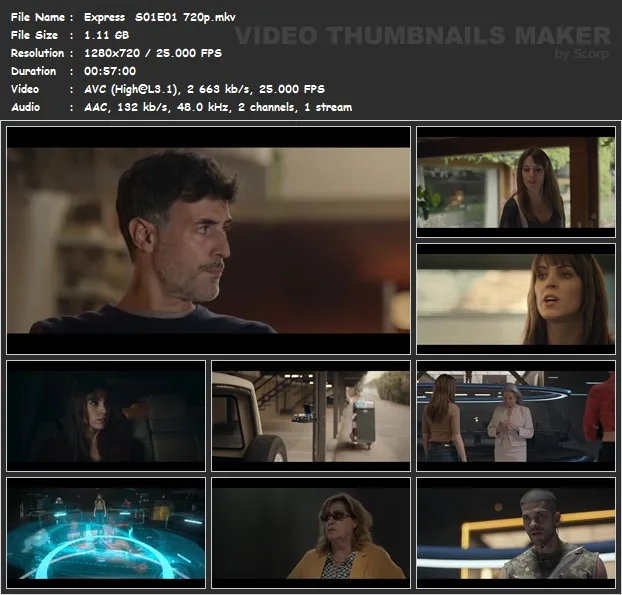Open the dark thumbnail of woman in car
This screenshot has width=622, height=595.
(x=106, y=416)
